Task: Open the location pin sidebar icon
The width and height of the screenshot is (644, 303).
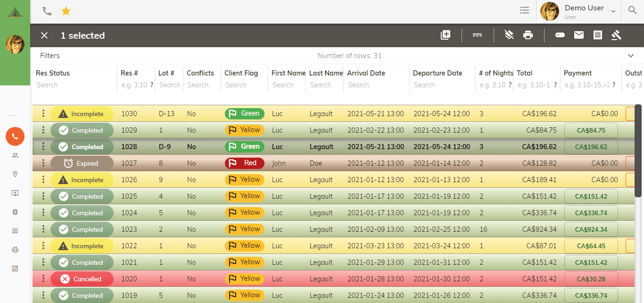Action: click(15, 174)
